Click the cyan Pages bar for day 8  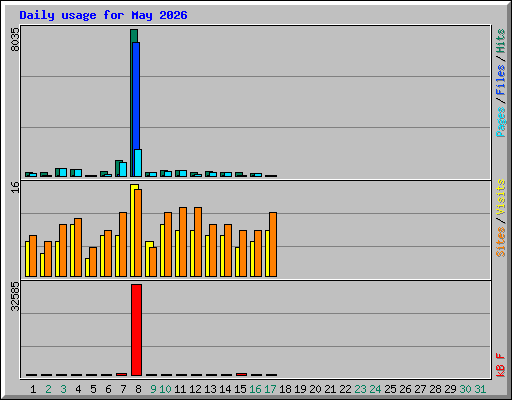138,163
